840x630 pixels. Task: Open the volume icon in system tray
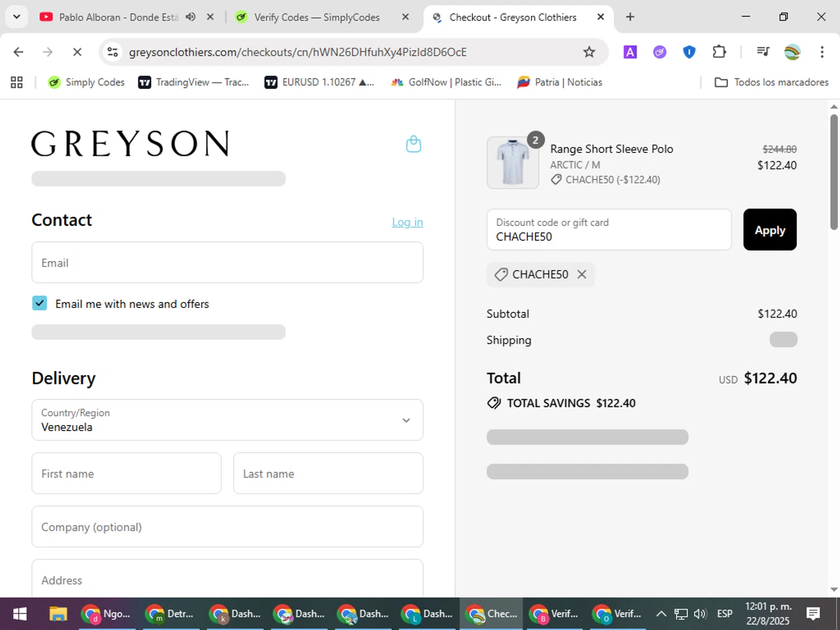[x=700, y=614]
